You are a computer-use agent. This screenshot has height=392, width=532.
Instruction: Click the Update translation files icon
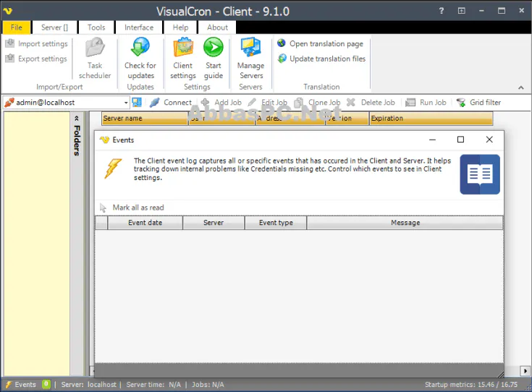(x=282, y=59)
